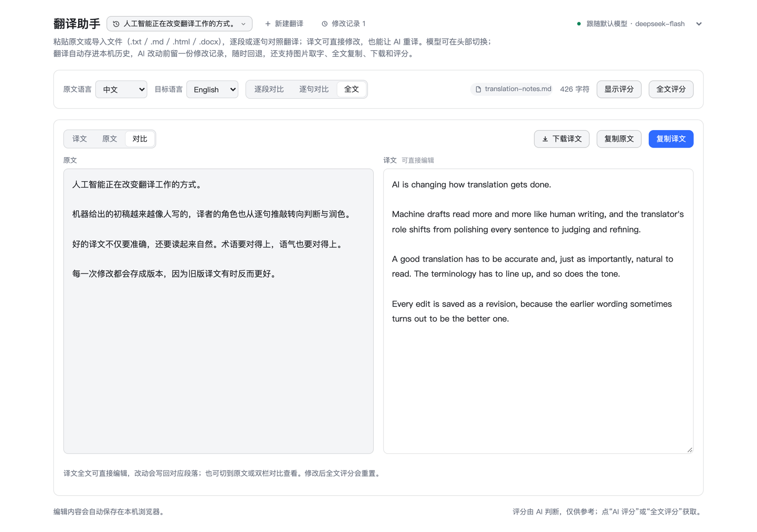Switch to the 译文 tab
The height and width of the screenshot is (532, 757).
pos(79,139)
